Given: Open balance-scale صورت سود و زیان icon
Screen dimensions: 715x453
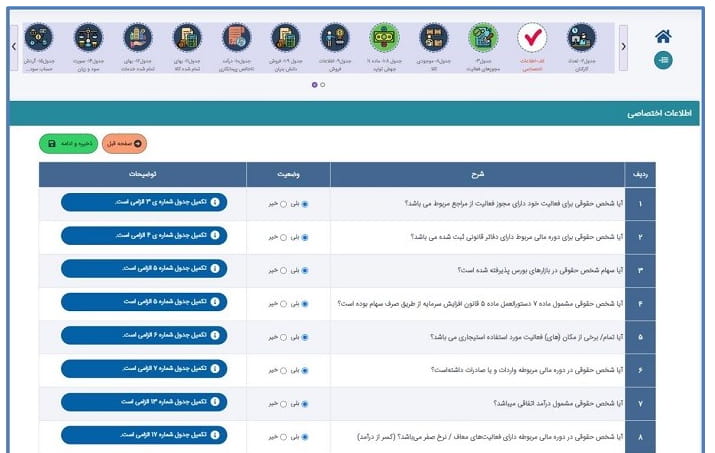Looking at the screenshot, I should coord(88,37).
